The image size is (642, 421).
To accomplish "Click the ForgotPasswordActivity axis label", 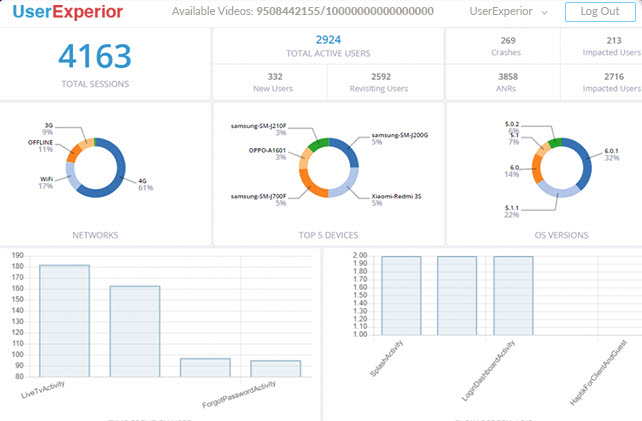I will coord(239,394).
